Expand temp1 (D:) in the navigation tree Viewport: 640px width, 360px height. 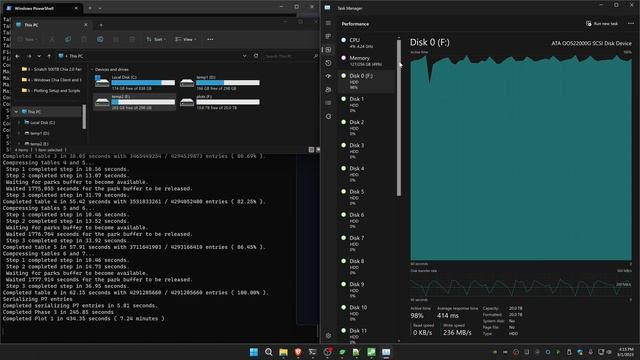pyautogui.click(x=19, y=133)
